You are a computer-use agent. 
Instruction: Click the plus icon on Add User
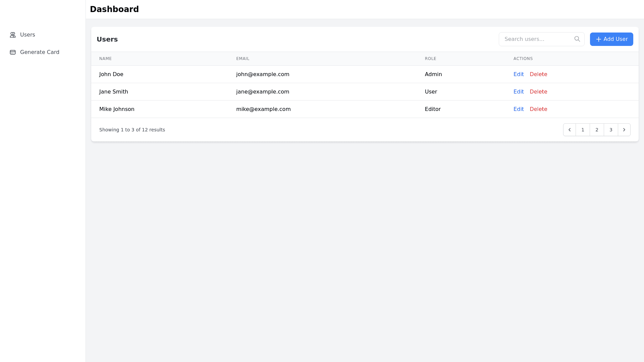click(598, 39)
